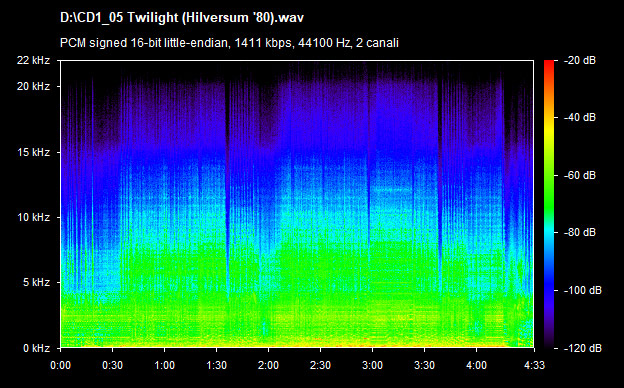The width and height of the screenshot is (624, 388).
Task: Click the '22 kHz' frequency axis label
Action: tap(33, 60)
